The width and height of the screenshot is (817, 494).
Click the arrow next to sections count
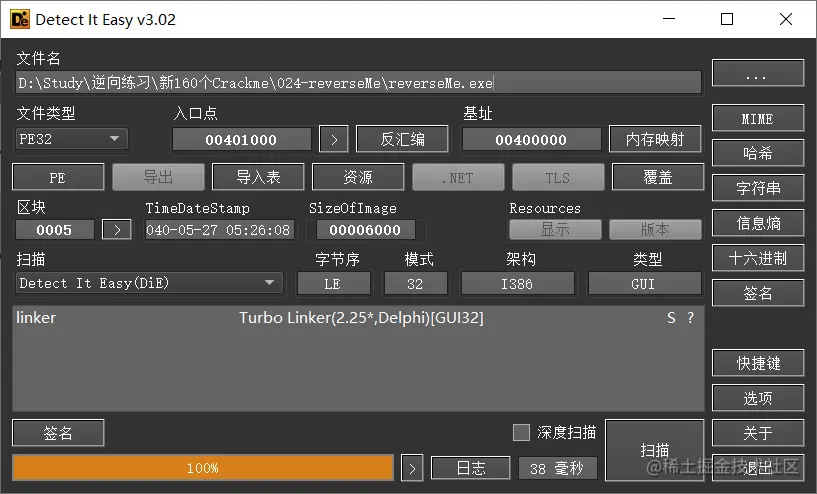click(x=117, y=230)
